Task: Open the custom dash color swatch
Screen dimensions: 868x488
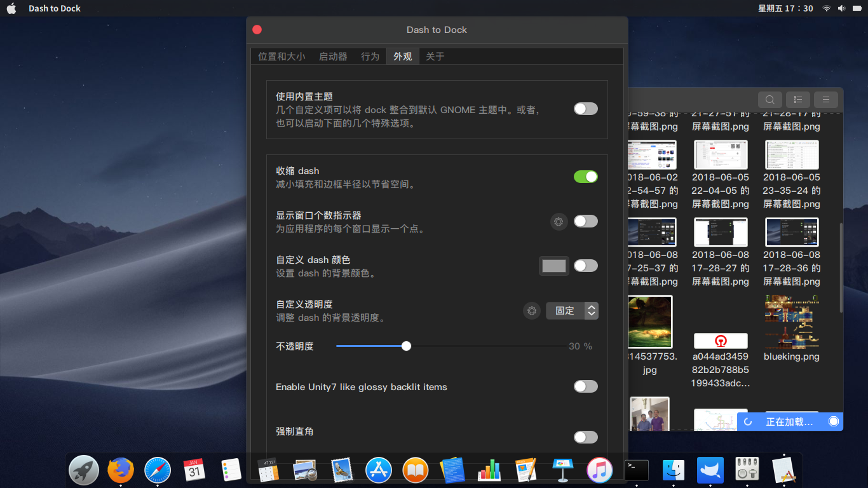Action: point(553,266)
